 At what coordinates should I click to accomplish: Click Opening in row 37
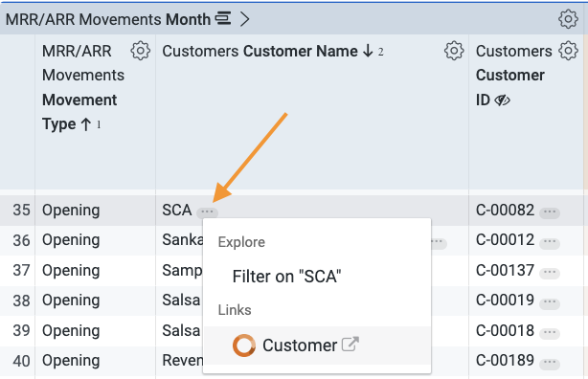(x=71, y=271)
